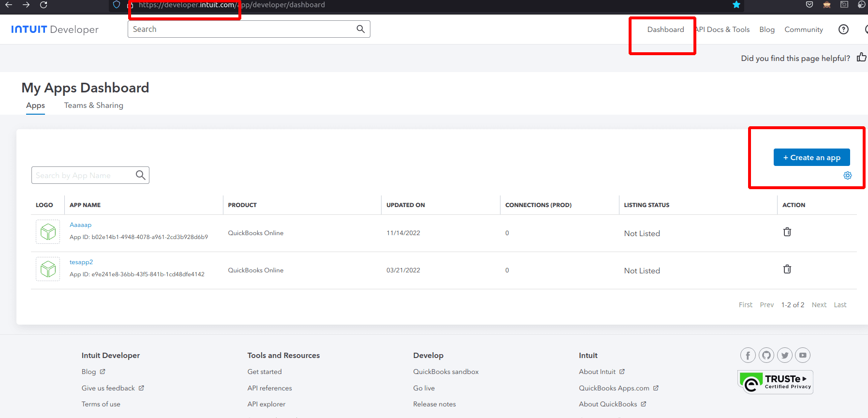
Task: Go to Next page of results
Action: pyautogui.click(x=819, y=305)
